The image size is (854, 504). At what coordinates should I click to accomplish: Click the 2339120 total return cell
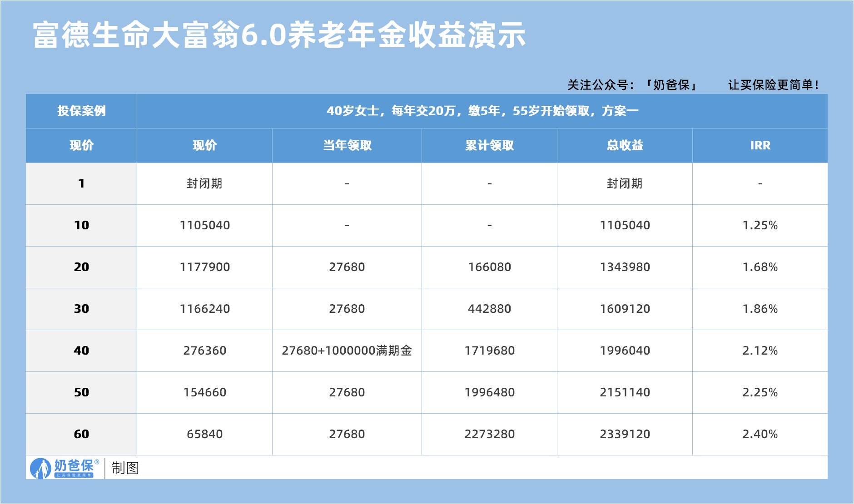pyautogui.click(x=625, y=435)
